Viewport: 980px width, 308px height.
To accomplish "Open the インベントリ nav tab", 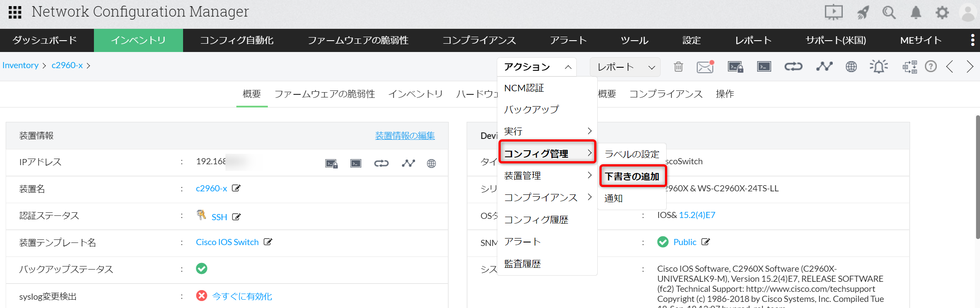I will (139, 40).
